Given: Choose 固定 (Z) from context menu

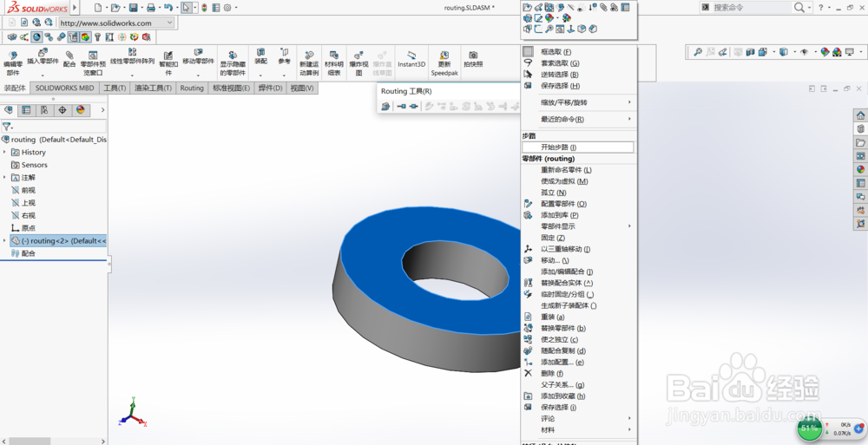Looking at the screenshot, I should coord(579,238).
